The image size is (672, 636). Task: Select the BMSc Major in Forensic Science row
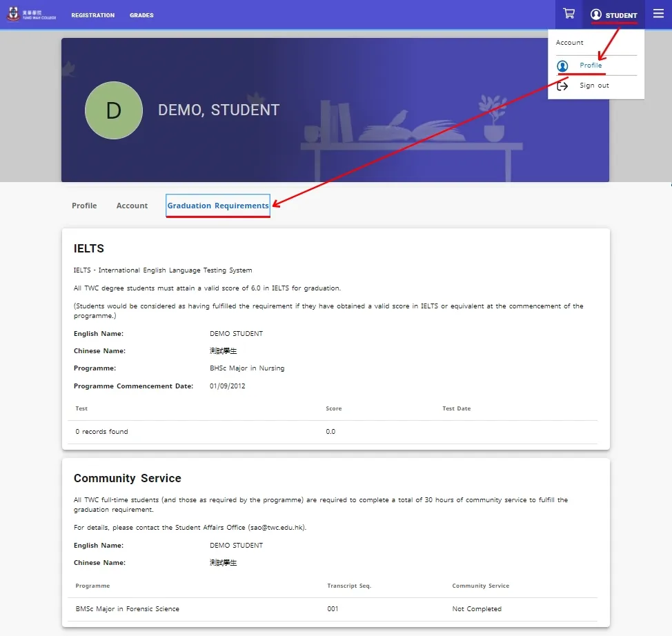click(x=128, y=609)
